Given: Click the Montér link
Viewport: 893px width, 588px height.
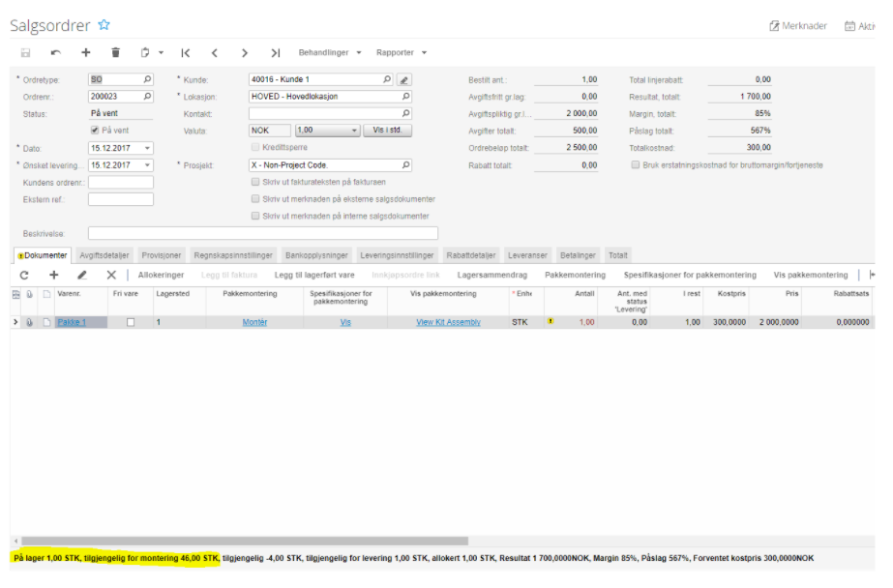Looking at the screenshot, I should (x=254, y=322).
